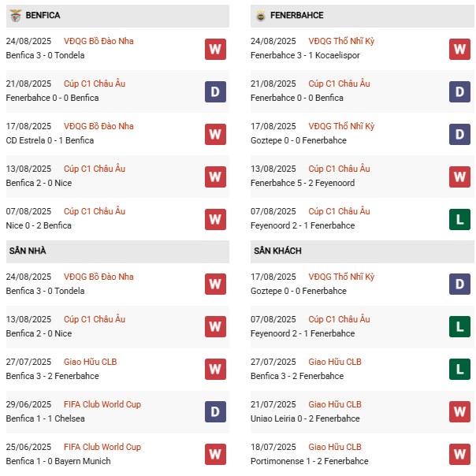Open VĐQG Thổ Nhĩ Kỳ link dated 24/08/2025
476x476 pixels.
pos(341,41)
